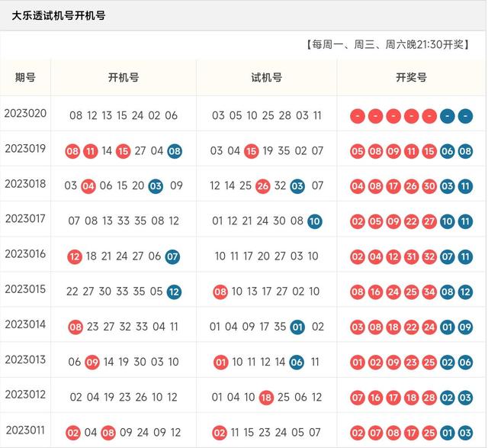This screenshot has width=488, height=448.
Task: Click red ball 05 in 2023019 开奖号
Action: 358,151
